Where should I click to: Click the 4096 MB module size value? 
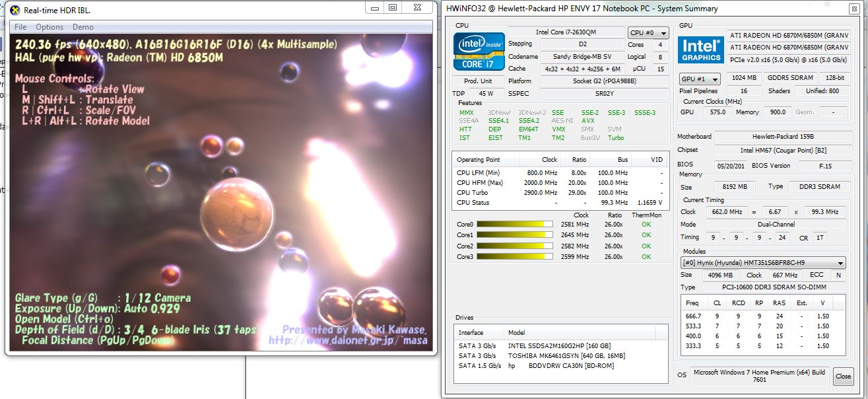[x=719, y=275]
